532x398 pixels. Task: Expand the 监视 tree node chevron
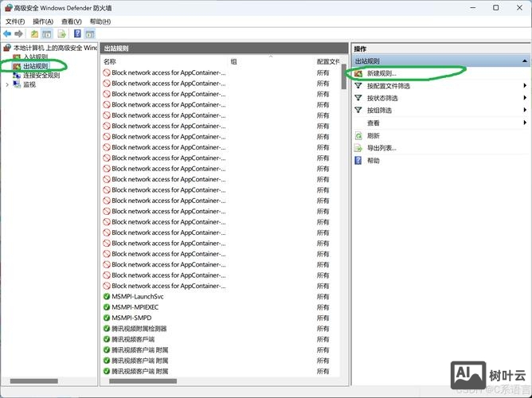coord(7,84)
